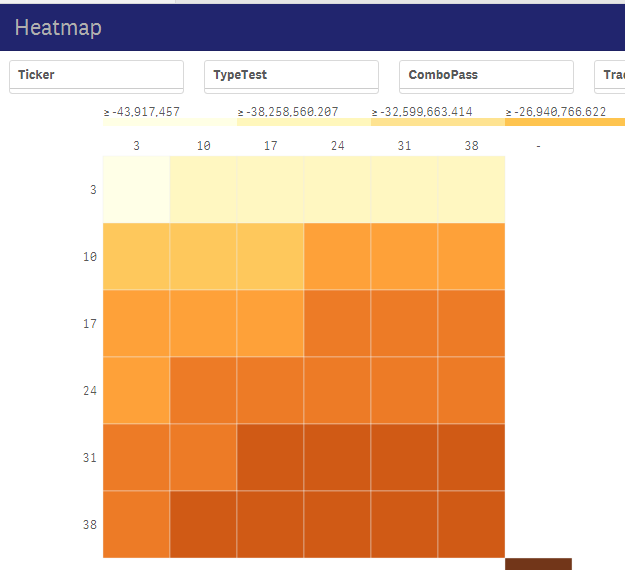Click heatmap cell at row 3, column 3
The height and width of the screenshot is (570, 625).
(x=136, y=190)
